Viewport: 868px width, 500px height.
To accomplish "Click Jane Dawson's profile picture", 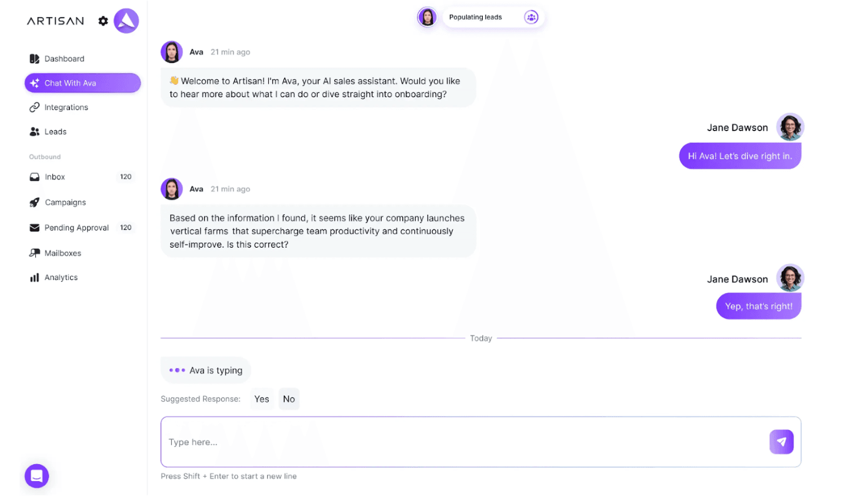I will [790, 127].
